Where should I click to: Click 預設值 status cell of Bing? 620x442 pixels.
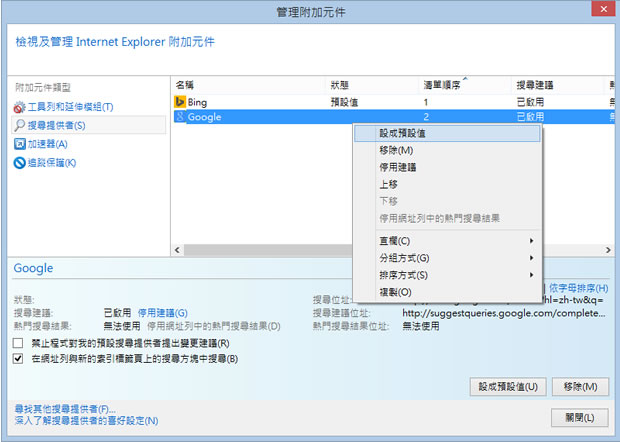point(344,102)
